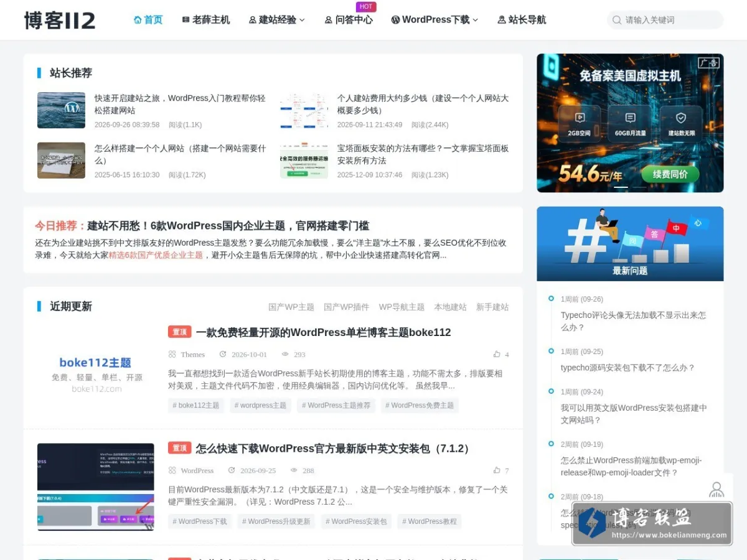
Task: Open tag # wordpress主题
Action: (x=260, y=405)
